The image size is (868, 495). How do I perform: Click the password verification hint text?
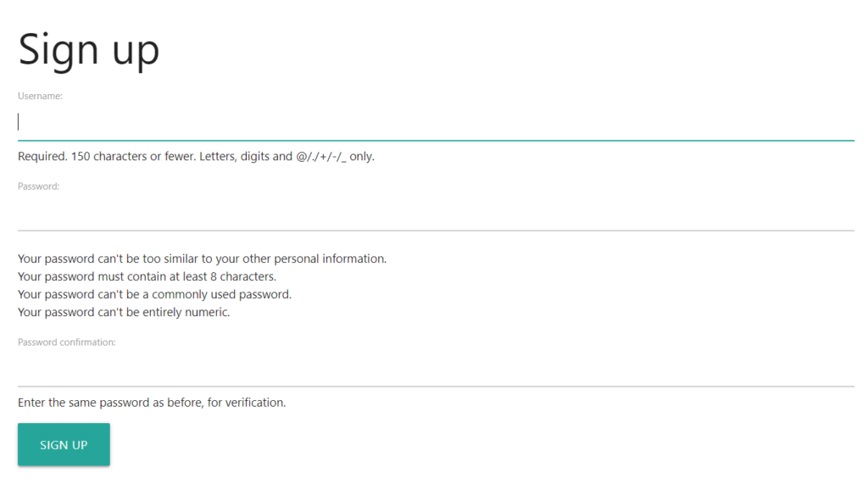(x=151, y=402)
